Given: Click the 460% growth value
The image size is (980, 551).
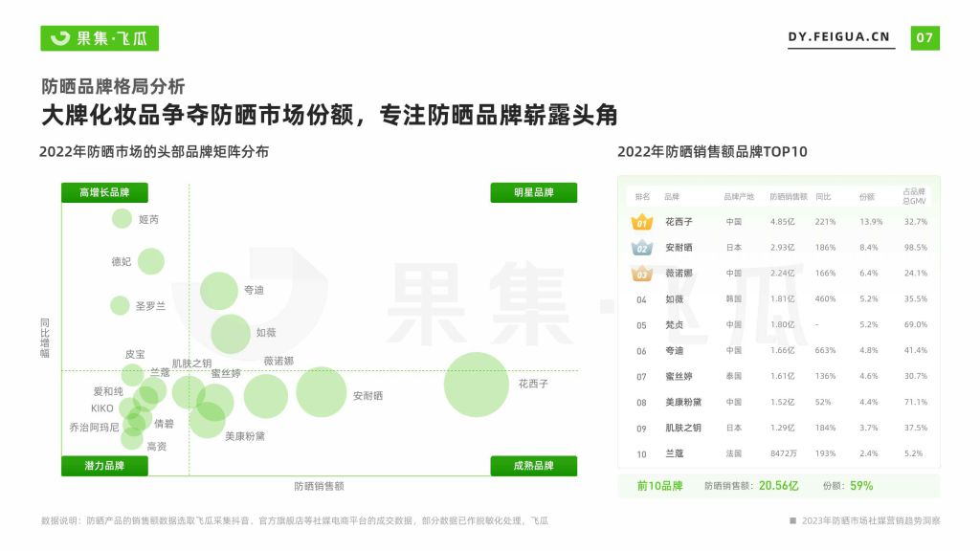Looking at the screenshot, I should (x=825, y=299).
